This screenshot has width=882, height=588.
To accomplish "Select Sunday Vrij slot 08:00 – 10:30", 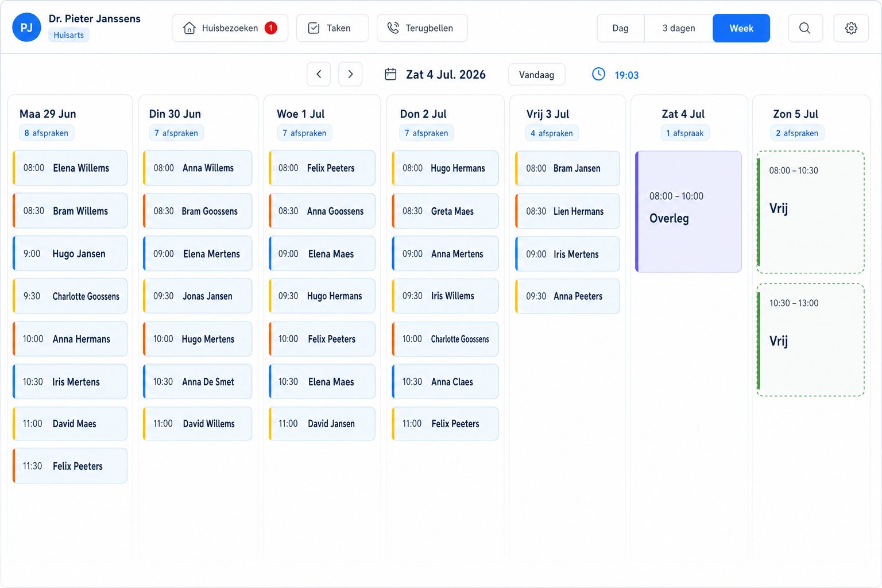I will [810, 212].
